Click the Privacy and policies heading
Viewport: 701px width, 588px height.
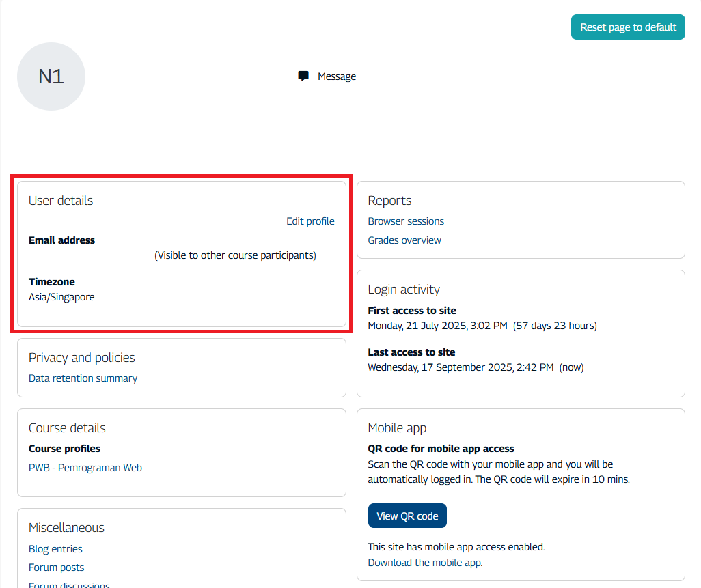point(82,358)
